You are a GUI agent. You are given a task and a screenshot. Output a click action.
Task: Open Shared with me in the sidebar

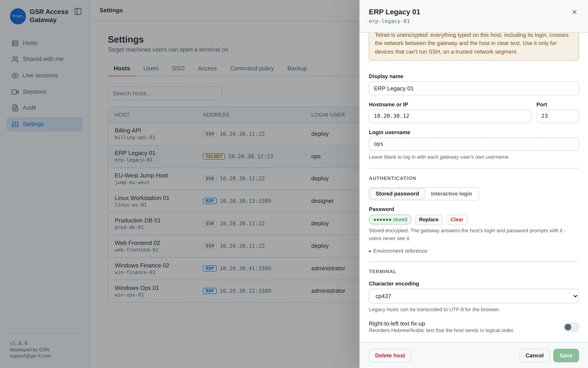[45, 59]
